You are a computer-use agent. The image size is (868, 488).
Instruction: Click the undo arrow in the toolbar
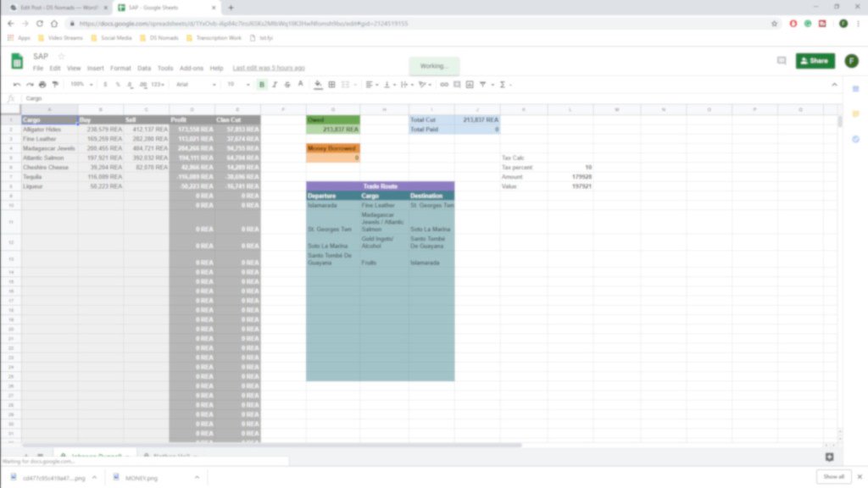pos(17,85)
